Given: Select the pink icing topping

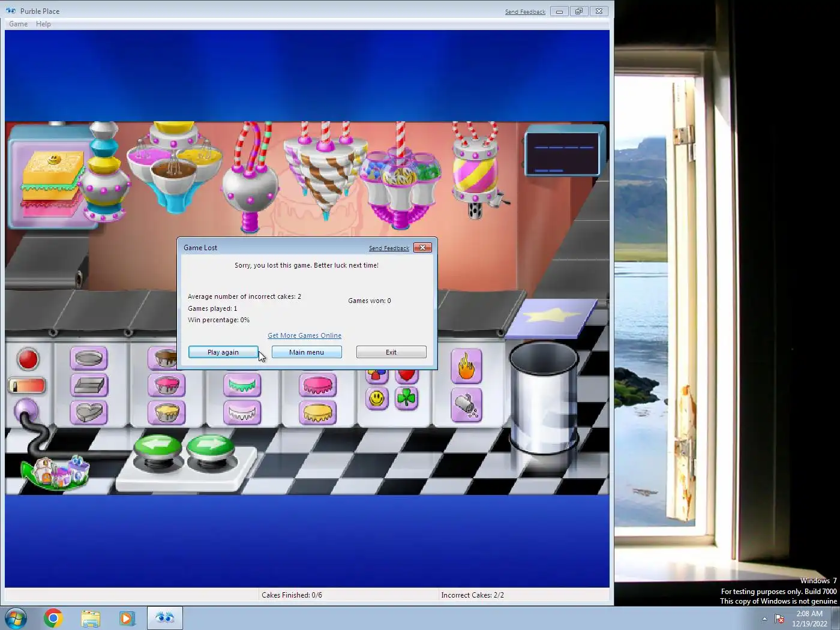Looking at the screenshot, I should pos(318,385).
